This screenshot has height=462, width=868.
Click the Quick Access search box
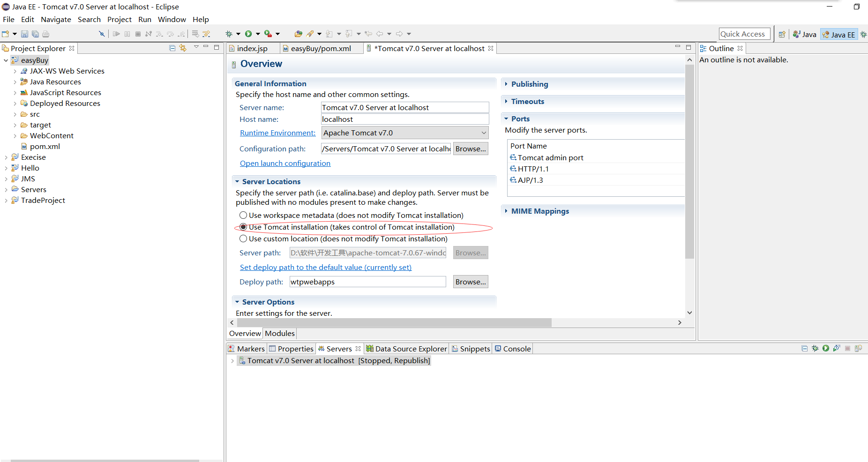point(744,34)
